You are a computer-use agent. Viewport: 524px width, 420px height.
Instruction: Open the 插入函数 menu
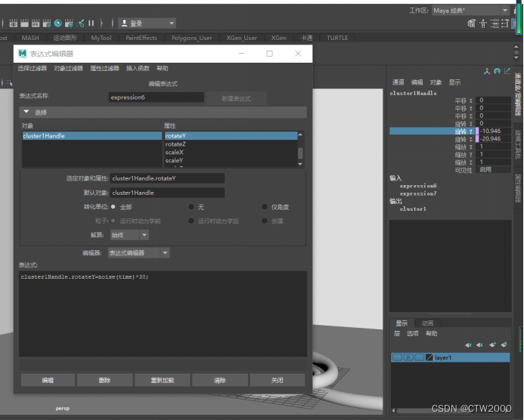138,69
